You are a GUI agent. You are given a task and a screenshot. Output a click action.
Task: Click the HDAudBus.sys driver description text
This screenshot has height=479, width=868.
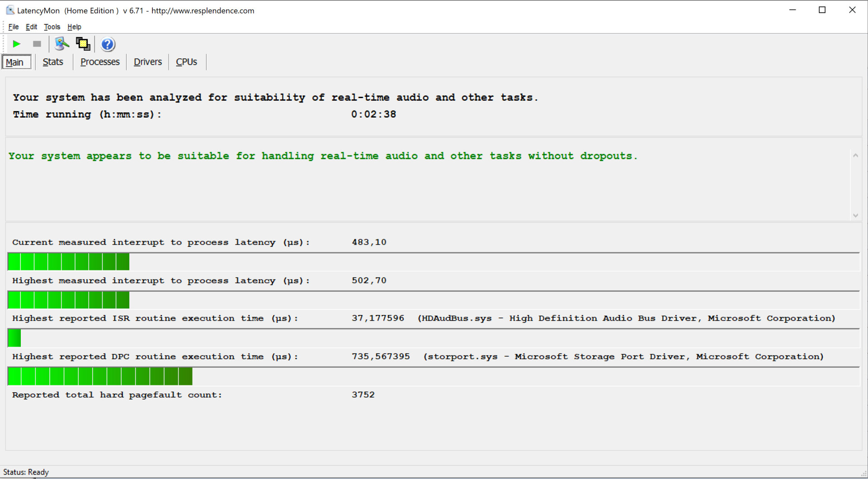627,318
